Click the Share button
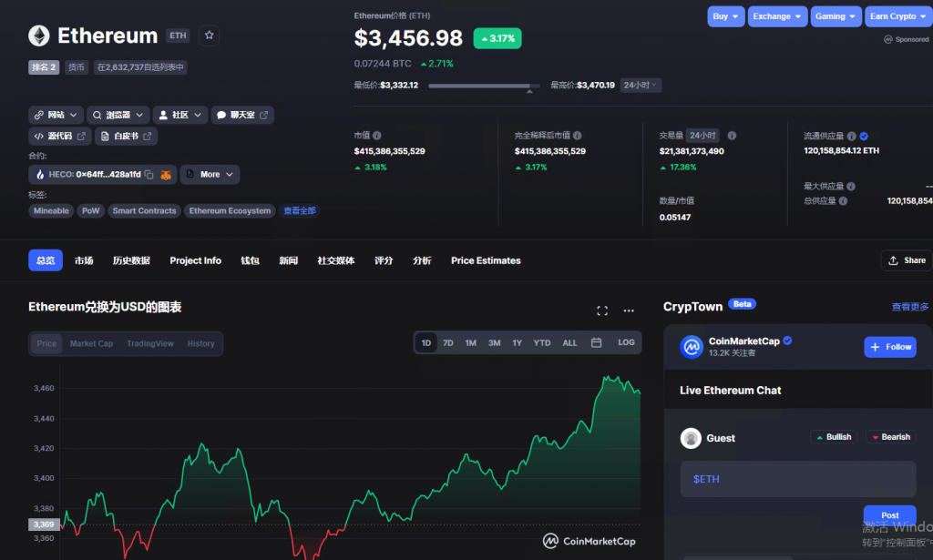933x560 pixels. [907, 260]
